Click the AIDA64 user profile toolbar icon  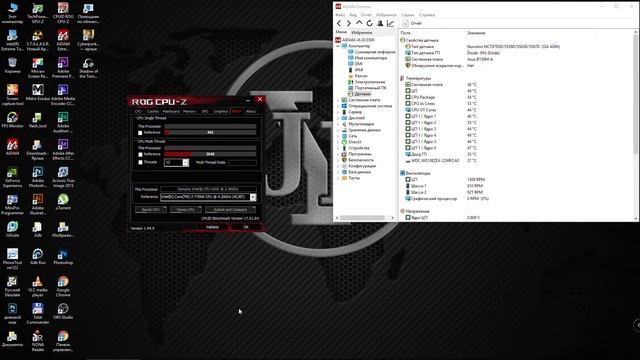pos(380,23)
